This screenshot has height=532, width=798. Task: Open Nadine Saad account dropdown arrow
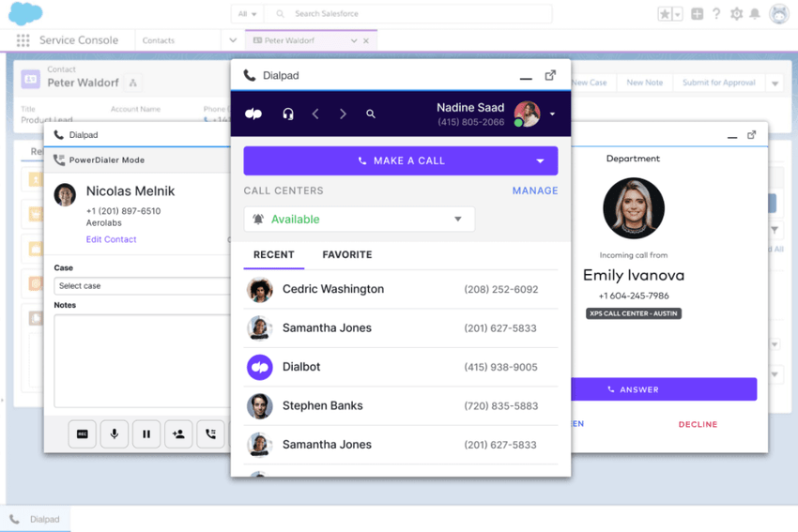point(553,114)
